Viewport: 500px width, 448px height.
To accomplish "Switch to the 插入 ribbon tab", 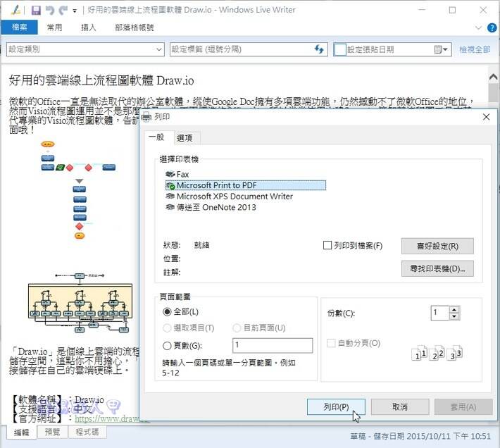I will pyautogui.click(x=88, y=27).
